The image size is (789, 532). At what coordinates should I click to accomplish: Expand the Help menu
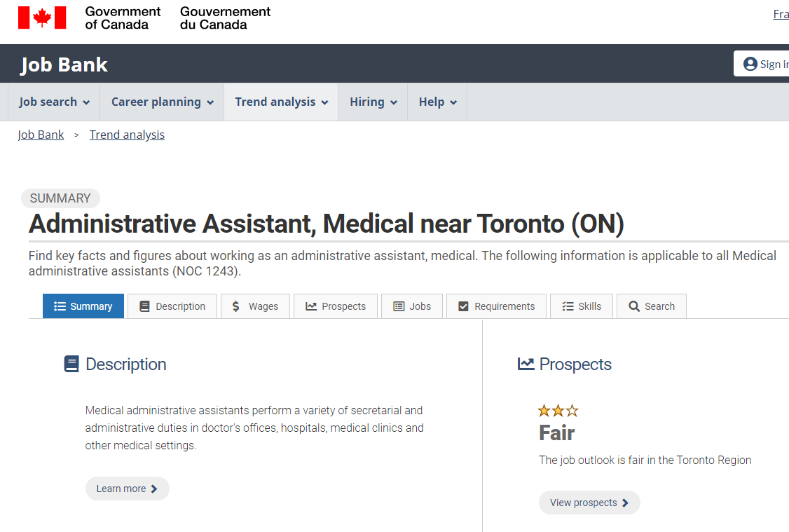coord(437,102)
